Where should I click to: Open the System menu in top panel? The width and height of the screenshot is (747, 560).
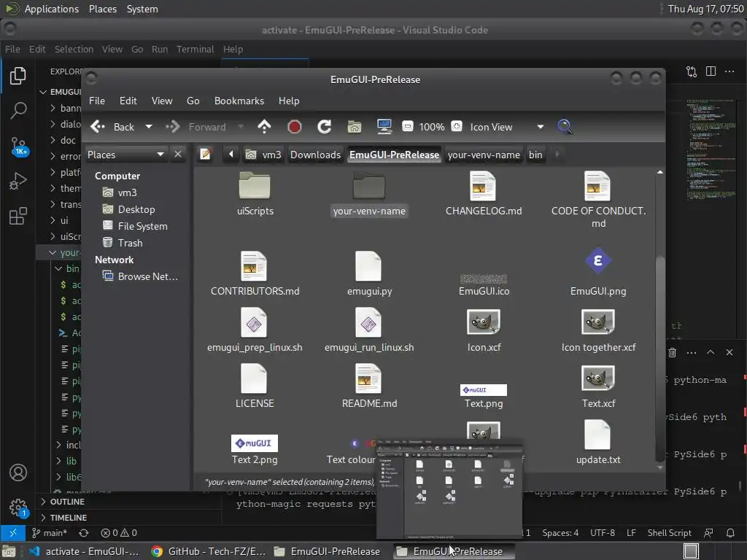tap(142, 9)
